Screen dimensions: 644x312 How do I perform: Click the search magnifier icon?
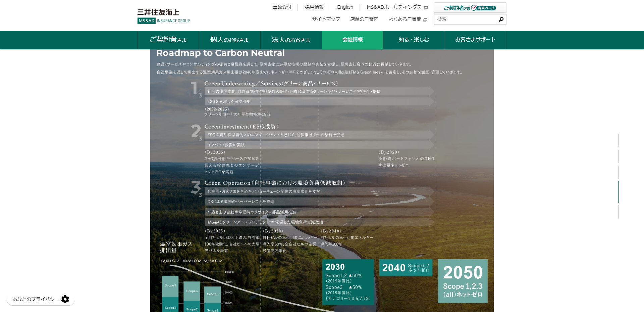[x=501, y=19]
